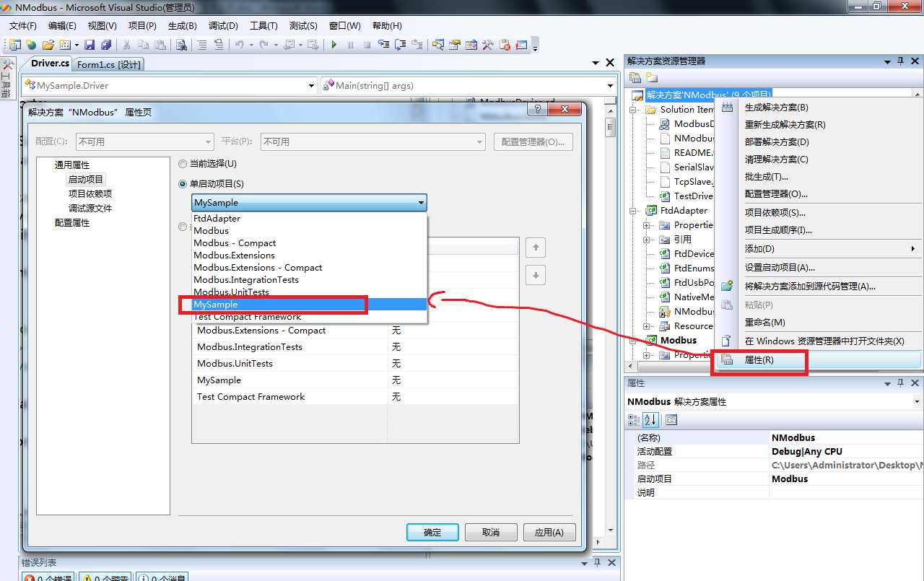Select the 单启动项目(S) radio button
This screenshot has height=581, width=924.
click(183, 184)
